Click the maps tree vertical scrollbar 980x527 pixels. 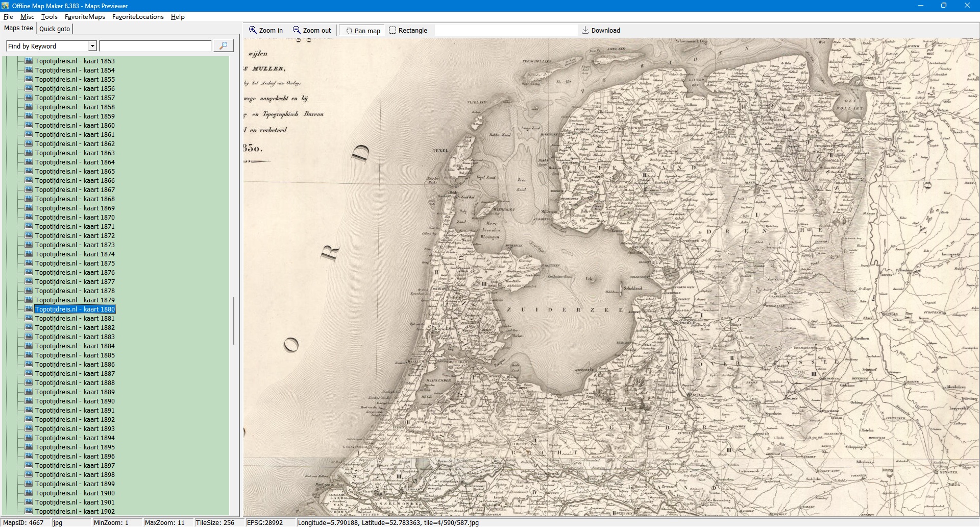pos(234,321)
